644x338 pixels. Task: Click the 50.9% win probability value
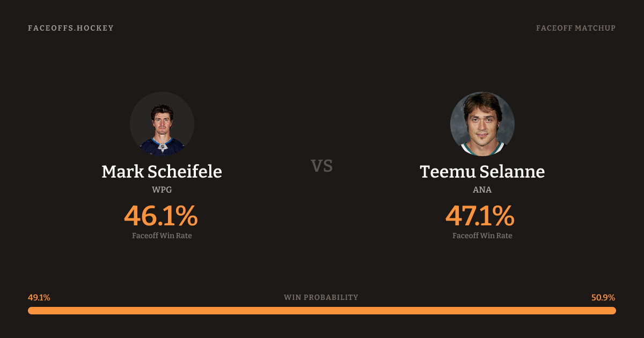[603, 297]
